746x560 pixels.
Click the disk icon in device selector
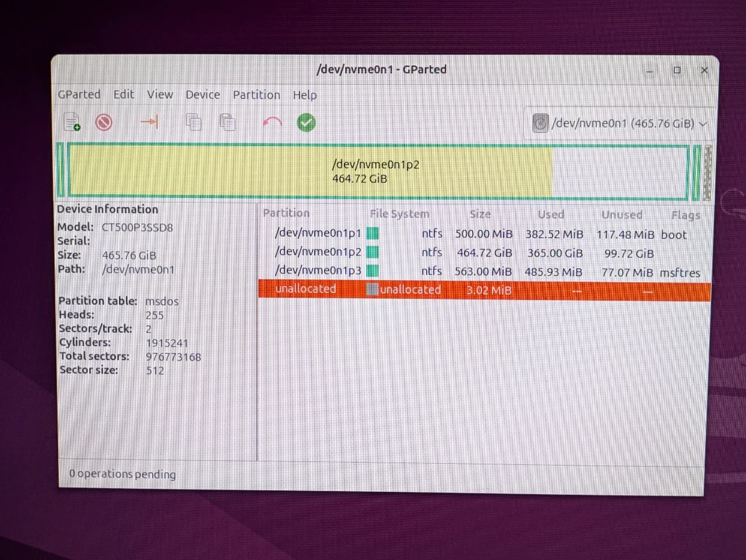coord(540,123)
